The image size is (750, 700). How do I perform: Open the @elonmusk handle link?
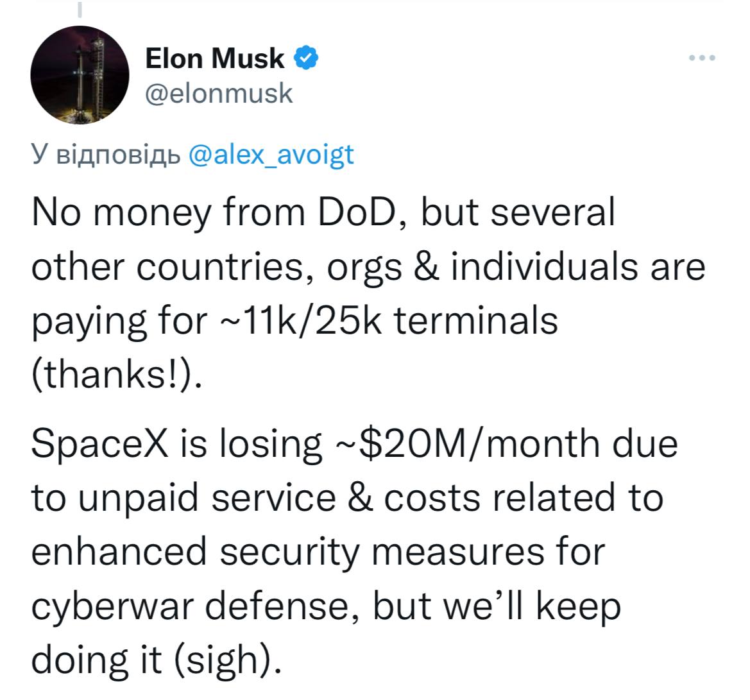click(x=219, y=94)
